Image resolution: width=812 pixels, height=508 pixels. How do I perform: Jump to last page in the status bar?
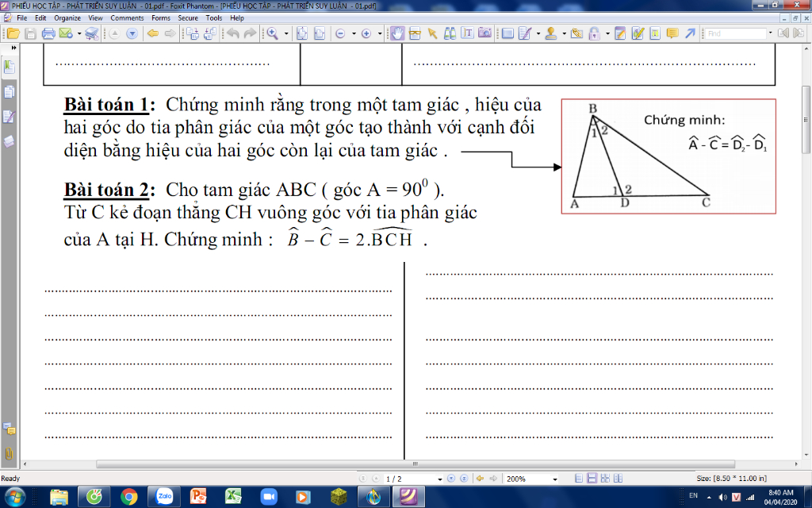(x=464, y=479)
